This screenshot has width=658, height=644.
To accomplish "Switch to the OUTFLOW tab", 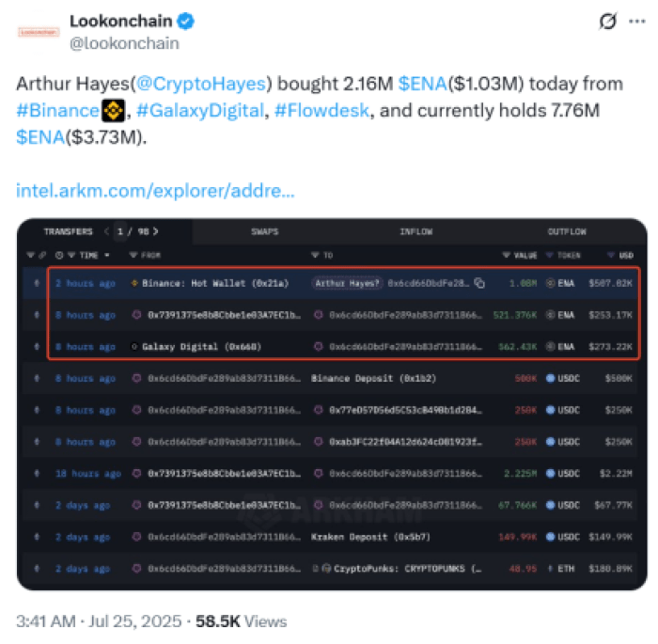I will coord(567,231).
